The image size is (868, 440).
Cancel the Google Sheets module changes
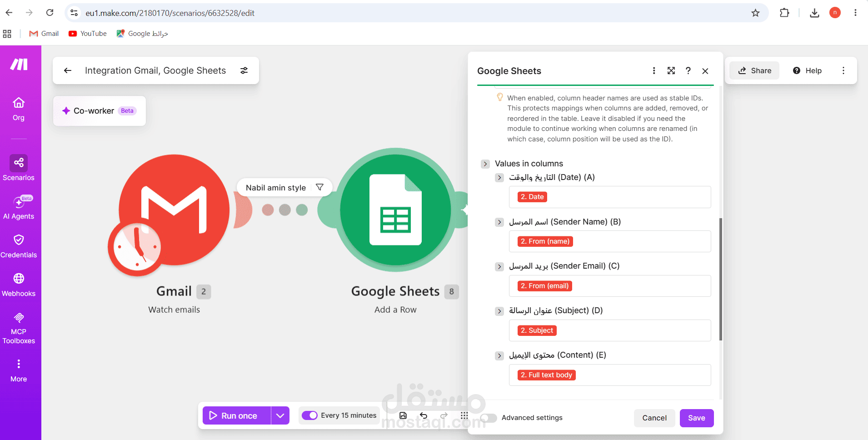(654, 418)
